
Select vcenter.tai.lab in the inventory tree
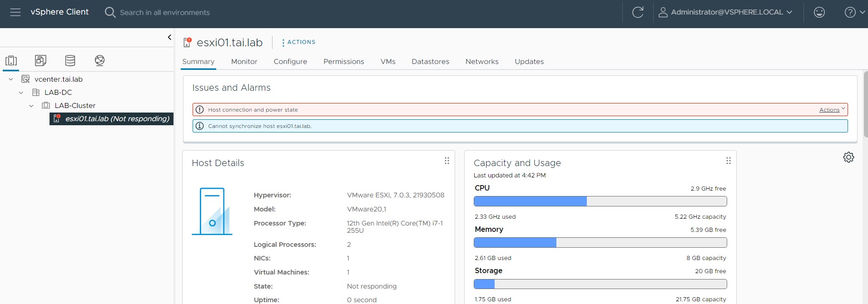[59, 79]
